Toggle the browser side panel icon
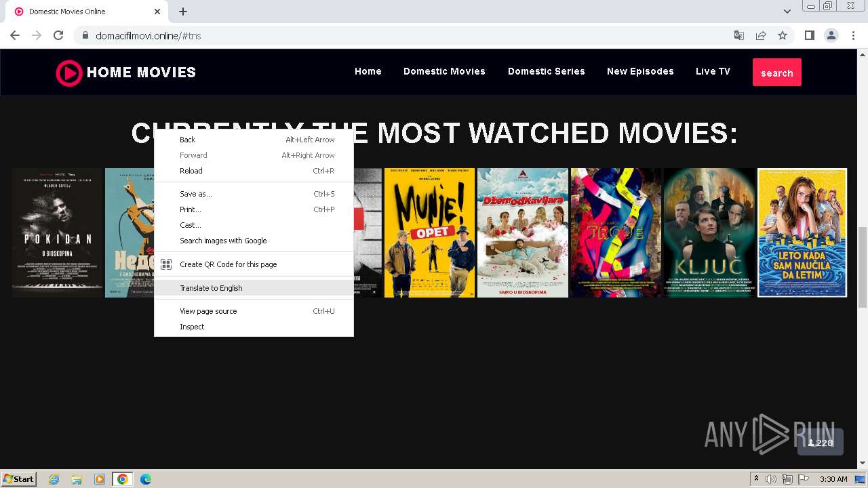Image resolution: width=868 pixels, height=488 pixels. point(809,35)
